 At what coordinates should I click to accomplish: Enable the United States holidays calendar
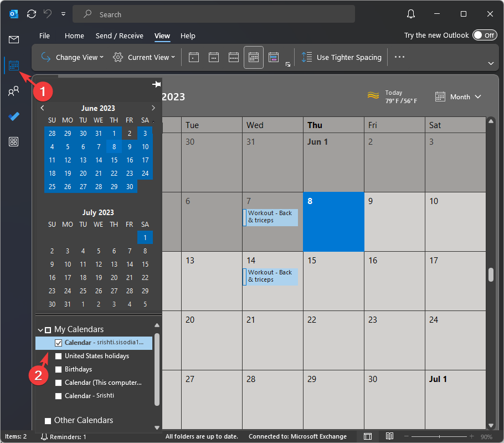58,356
